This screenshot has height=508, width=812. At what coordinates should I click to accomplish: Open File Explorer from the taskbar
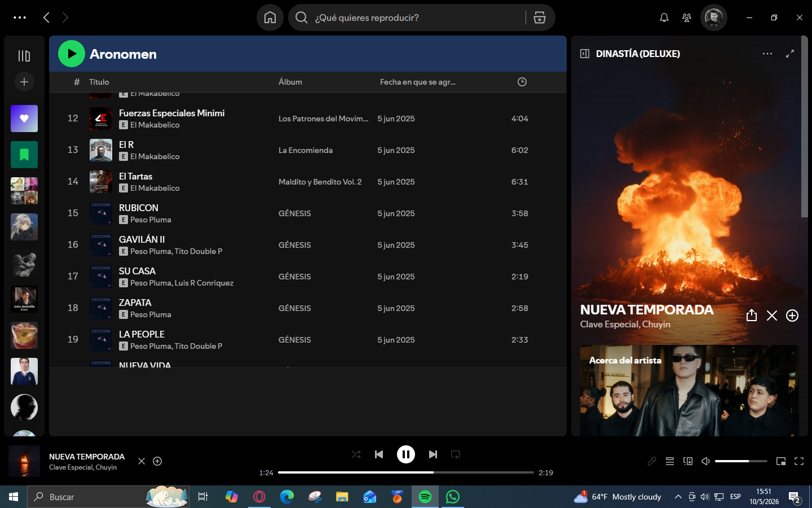pyautogui.click(x=342, y=497)
